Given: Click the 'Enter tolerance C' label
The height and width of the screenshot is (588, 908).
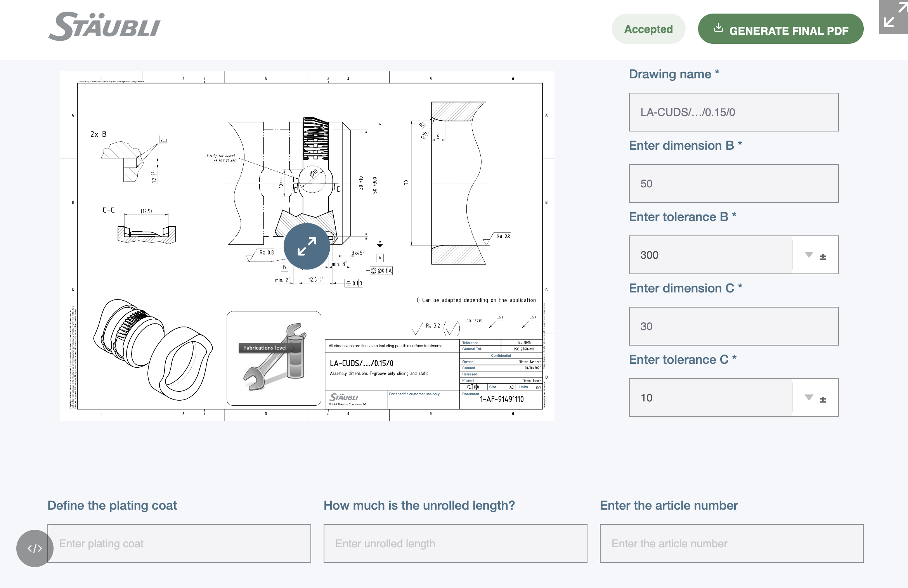Looking at the screenshot, I should tap(683, 360).
